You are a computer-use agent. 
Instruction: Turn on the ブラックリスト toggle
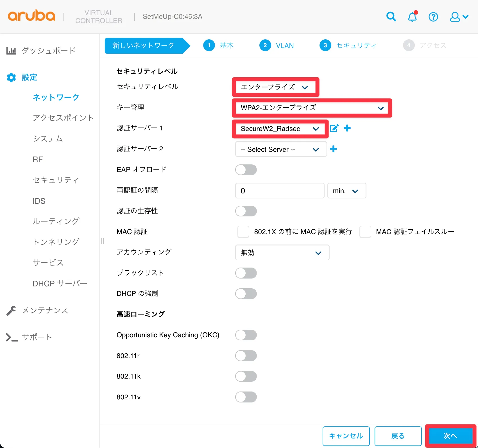(x=246, y=273)
